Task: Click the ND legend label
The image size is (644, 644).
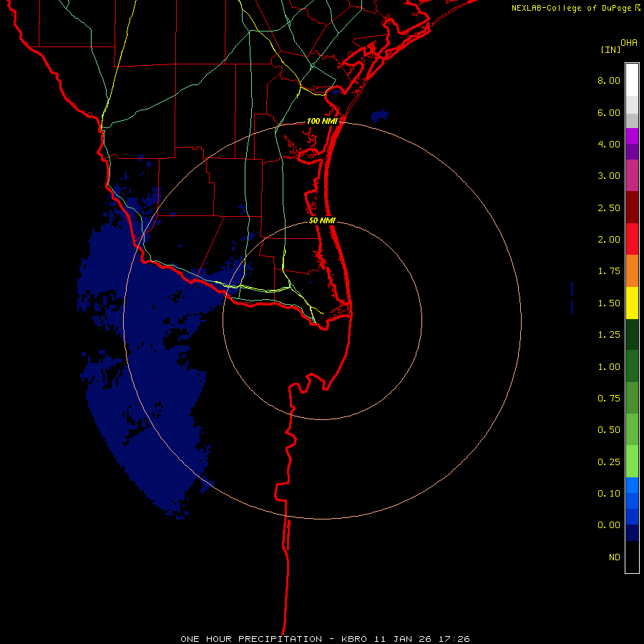Action: point(615,557)
